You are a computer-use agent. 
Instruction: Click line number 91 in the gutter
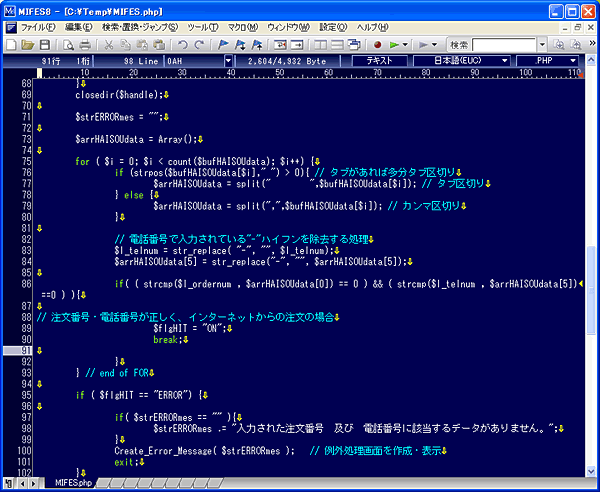(26, 350)
